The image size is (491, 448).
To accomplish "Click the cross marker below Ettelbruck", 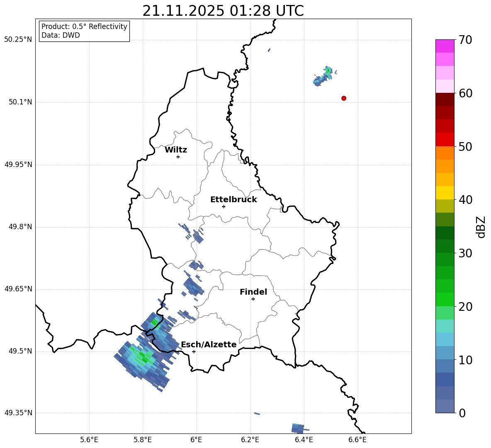I will click(x=224, y=206).
